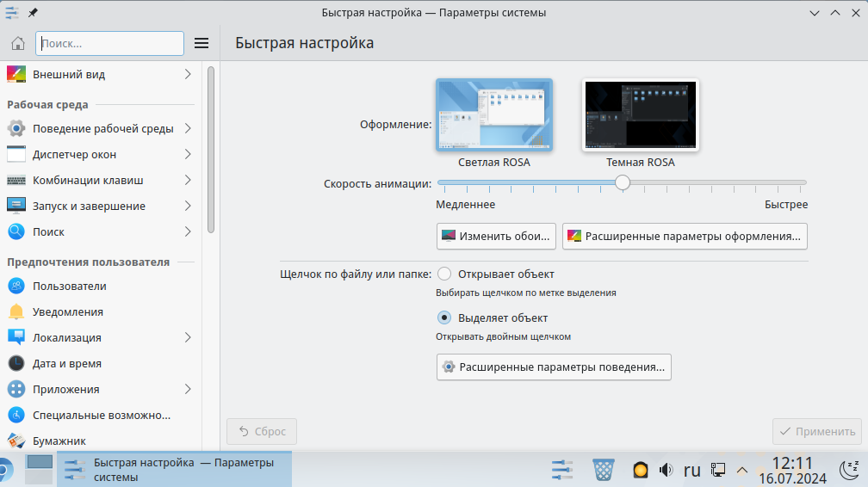The image size is (868, 487).
Task: Click the Пользователи icon in sidebar
Action: 16,286
